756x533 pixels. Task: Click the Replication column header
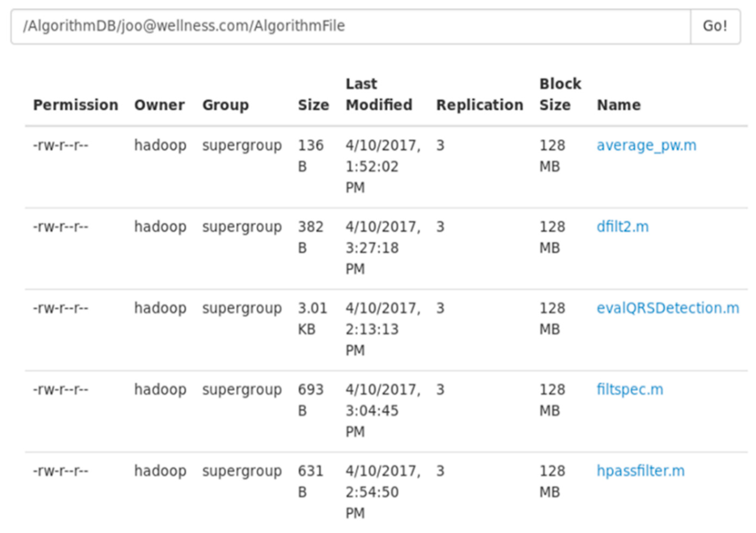click(480, 105)
